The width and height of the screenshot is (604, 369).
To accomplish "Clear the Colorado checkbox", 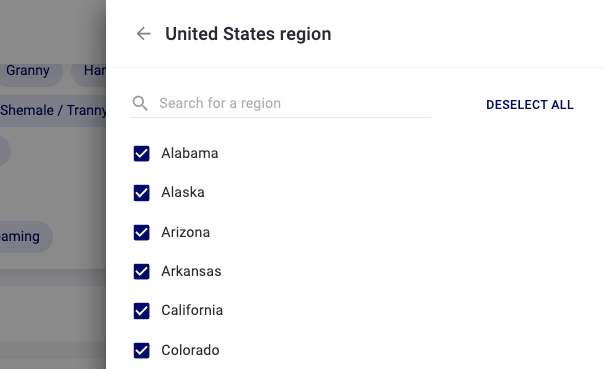I will [141, 350].
